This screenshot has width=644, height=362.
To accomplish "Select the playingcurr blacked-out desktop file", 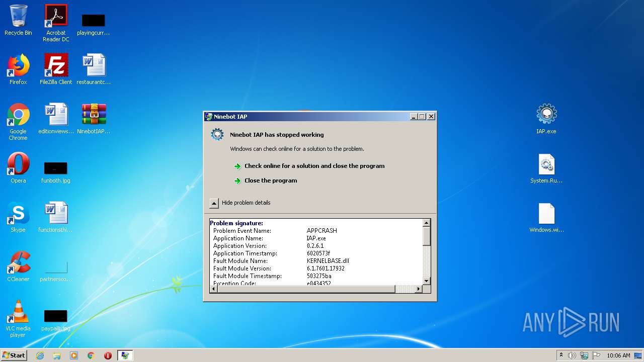I will coord(93,24).
